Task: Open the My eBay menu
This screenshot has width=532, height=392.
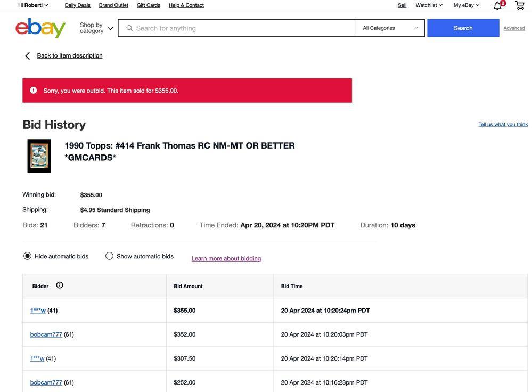Action: [466, 5]
